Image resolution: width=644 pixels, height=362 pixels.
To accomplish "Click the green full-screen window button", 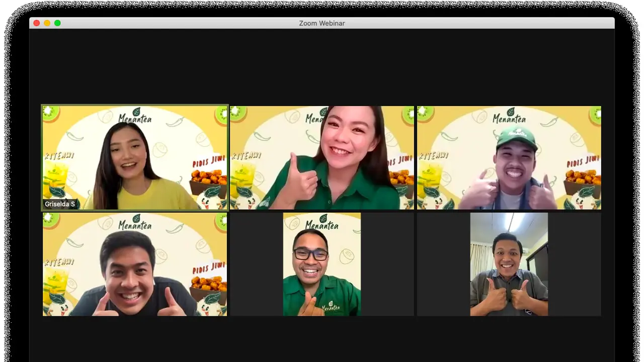I will [57, 23].
